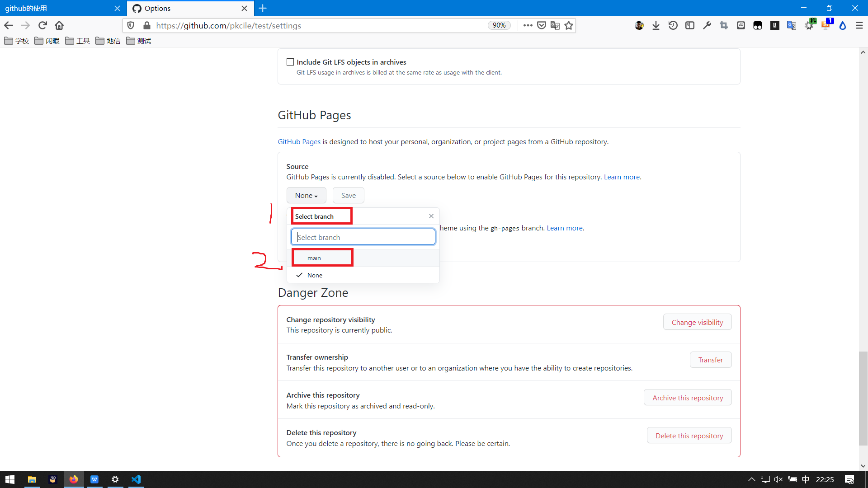Toggle the sidebar panel icon
This screenshot has width=868, height=488.
pos(690,25)
